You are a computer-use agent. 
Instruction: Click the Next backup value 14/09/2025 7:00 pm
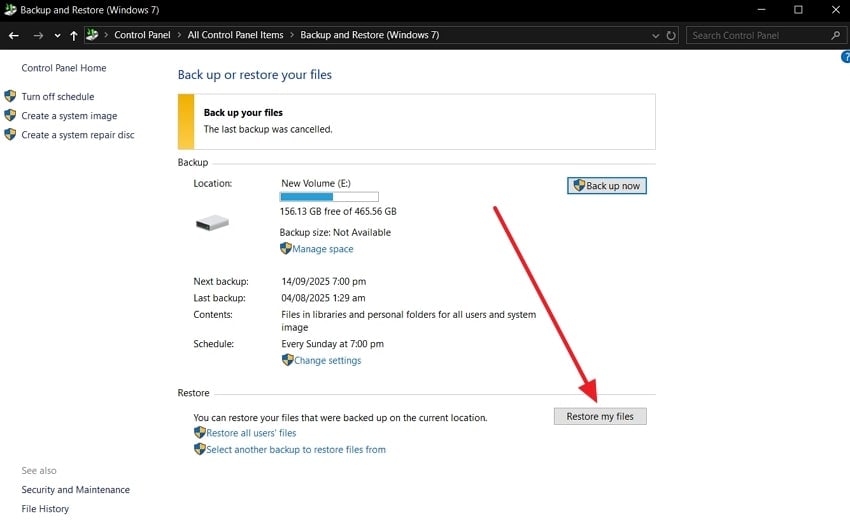click(324, 281)
